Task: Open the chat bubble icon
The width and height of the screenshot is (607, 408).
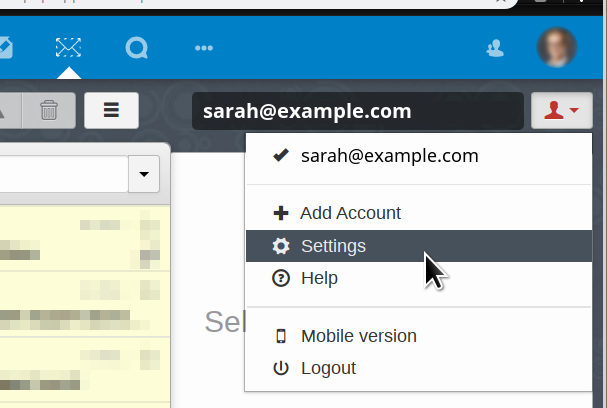Action: click(136, 47)
